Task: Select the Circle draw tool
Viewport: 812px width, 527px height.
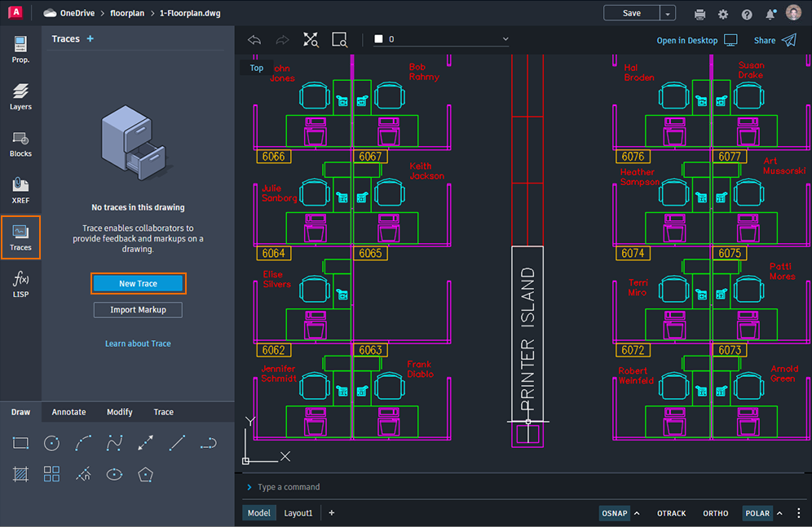Action: pos(52,443)
